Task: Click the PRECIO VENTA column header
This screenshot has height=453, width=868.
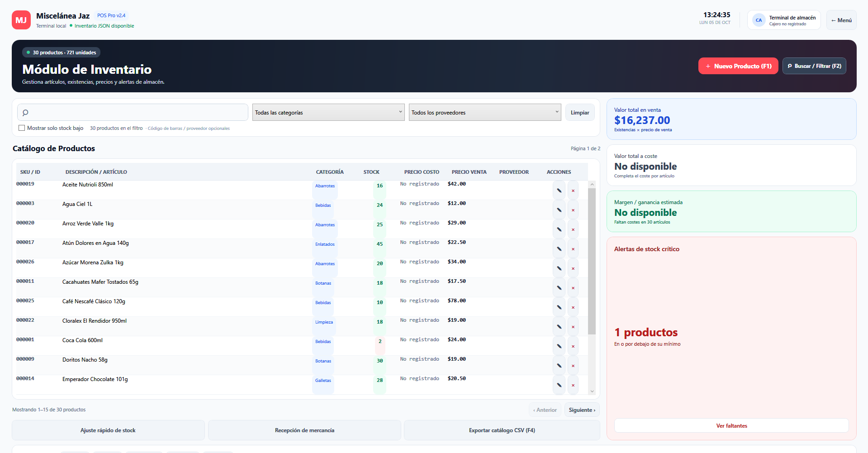Action: coord(469,172)
